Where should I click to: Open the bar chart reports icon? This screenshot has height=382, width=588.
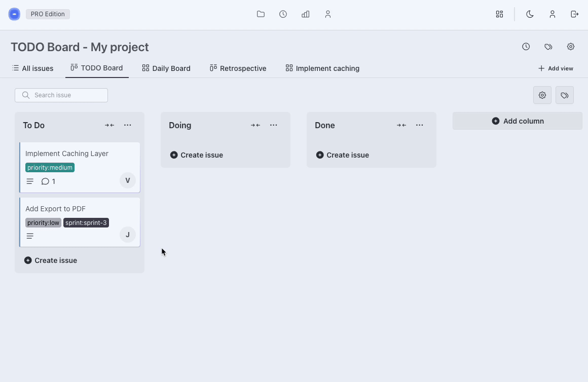pyautogui.click(x=305, y=14)
